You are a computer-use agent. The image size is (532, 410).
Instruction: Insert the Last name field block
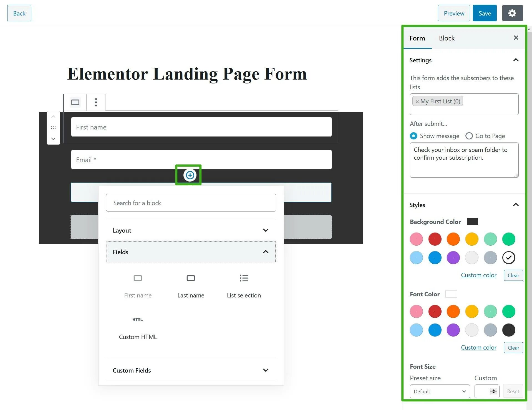pyautogui.click(x=191, y=286)
